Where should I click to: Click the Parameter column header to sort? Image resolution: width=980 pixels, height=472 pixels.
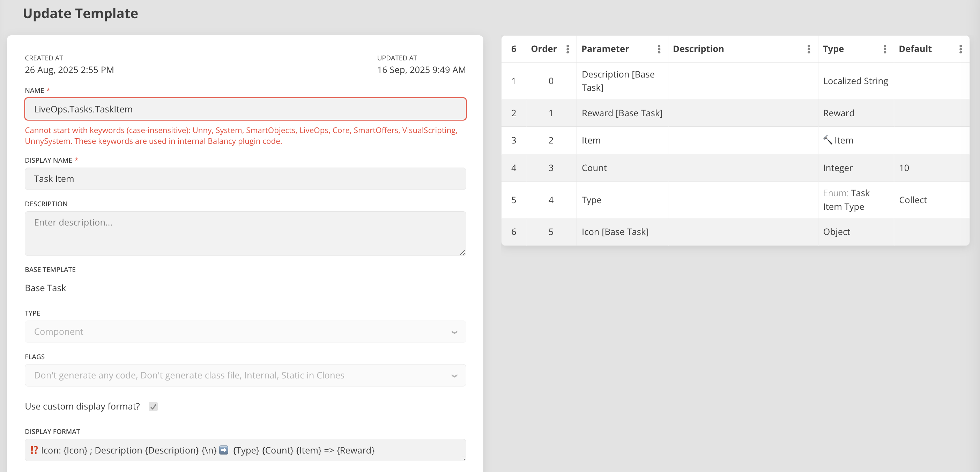click(605, 49)
